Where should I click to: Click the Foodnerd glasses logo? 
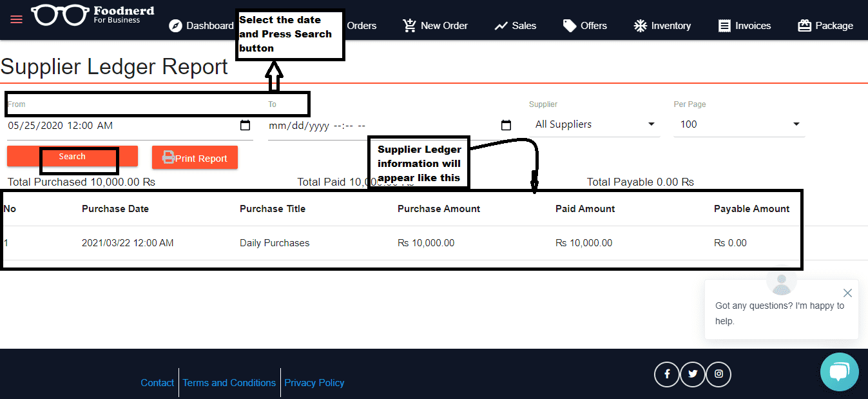(x=61, y=15)
